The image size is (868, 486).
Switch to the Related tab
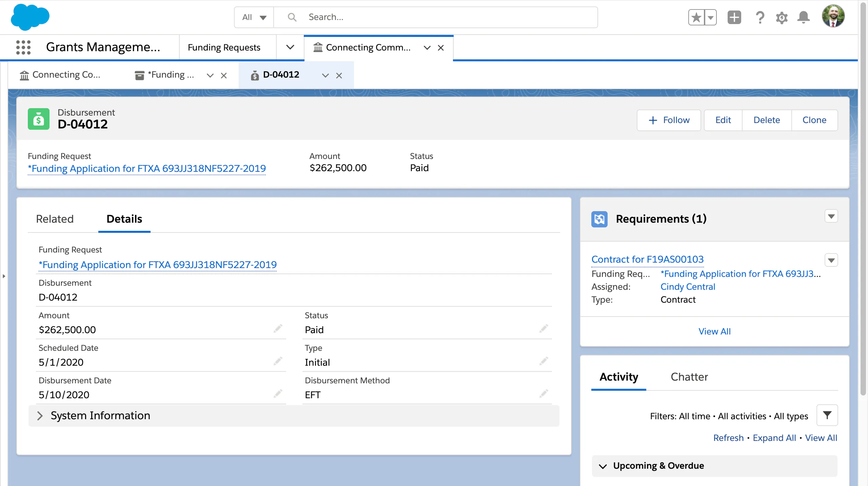55,219
